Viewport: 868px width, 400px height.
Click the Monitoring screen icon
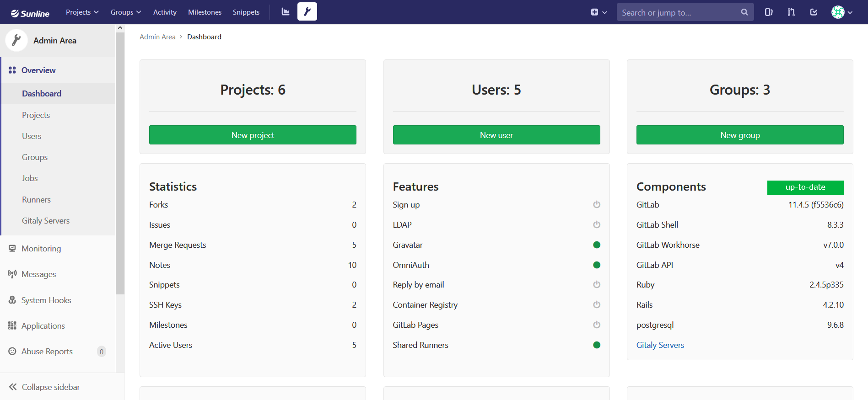click(12, 248)
